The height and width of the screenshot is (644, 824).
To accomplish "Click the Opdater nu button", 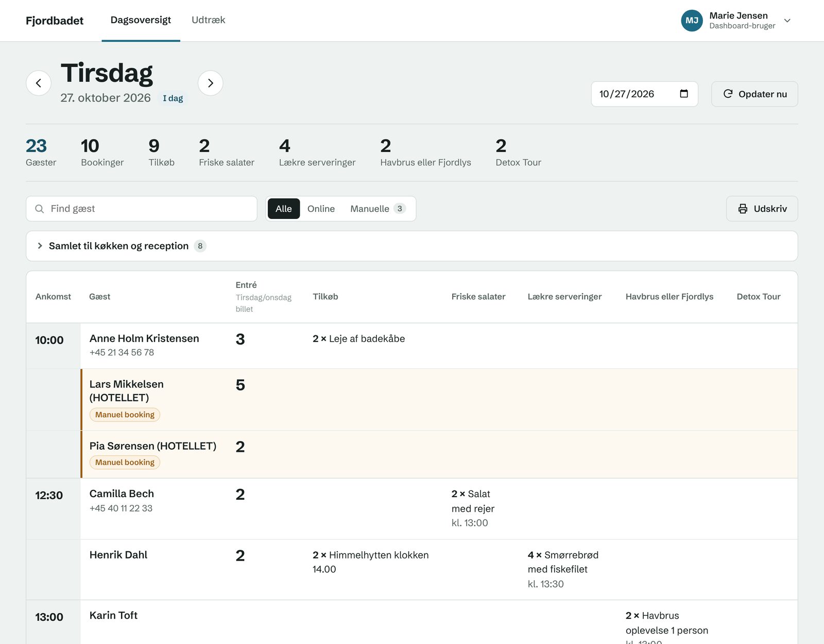I will click(754, 94).
